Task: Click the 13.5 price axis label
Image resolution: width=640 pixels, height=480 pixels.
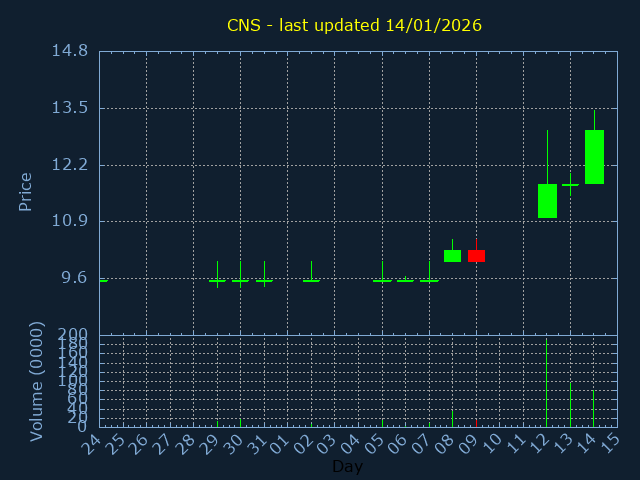Action: pyautogui.click(x=69, y=108)
